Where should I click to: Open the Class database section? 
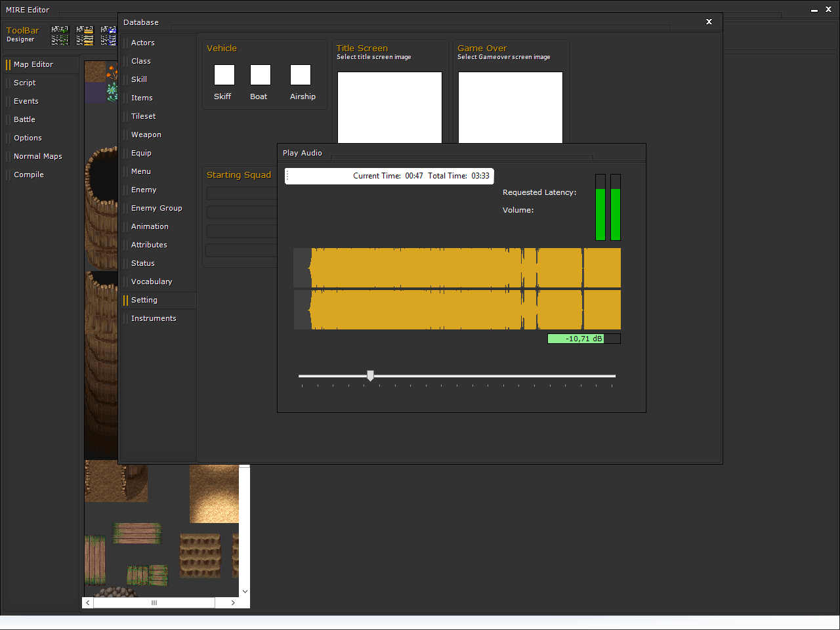[x=159, y=61]
